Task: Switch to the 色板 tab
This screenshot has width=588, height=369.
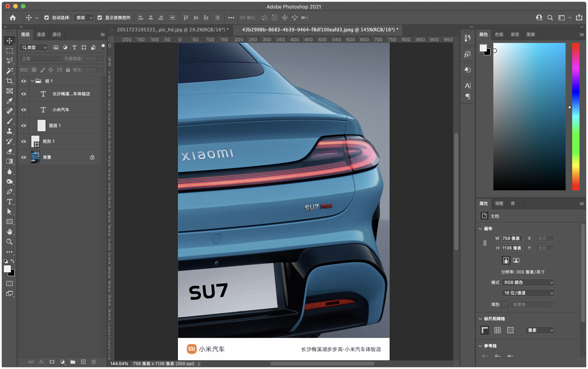Action: click(499, 34)
